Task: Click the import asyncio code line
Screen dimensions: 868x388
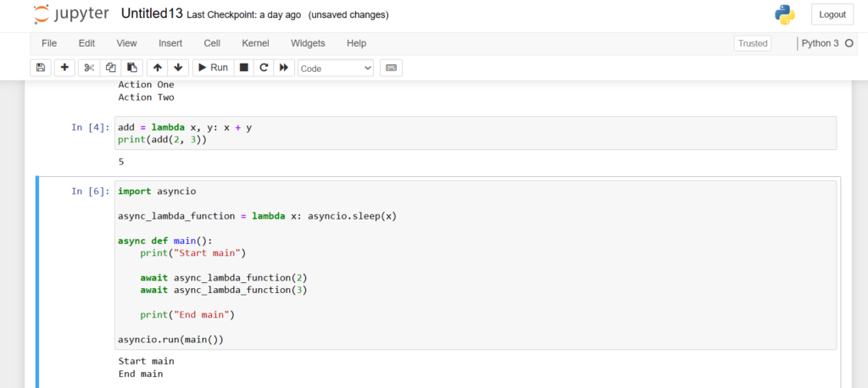Action: (x=157, y=191)
